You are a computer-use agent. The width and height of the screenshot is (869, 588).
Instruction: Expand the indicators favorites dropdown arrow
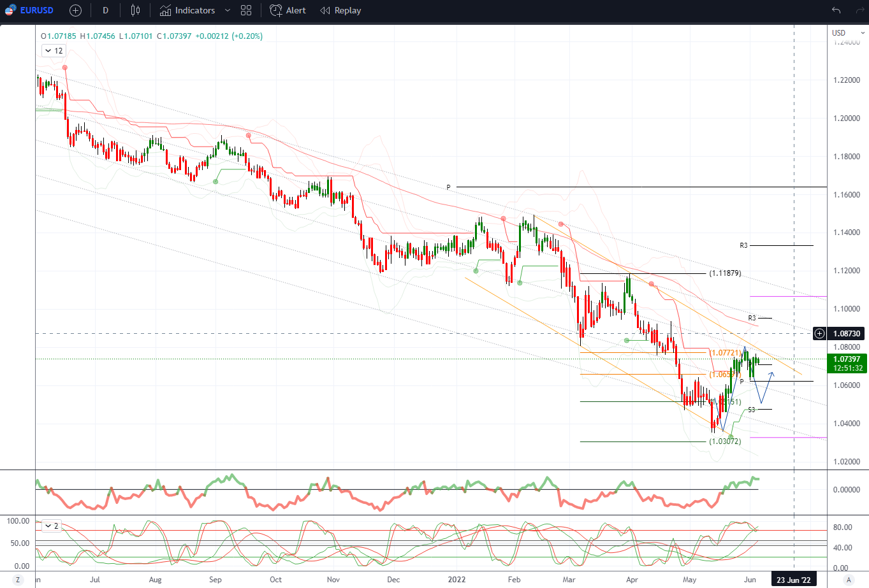click(x=228, y=10)
